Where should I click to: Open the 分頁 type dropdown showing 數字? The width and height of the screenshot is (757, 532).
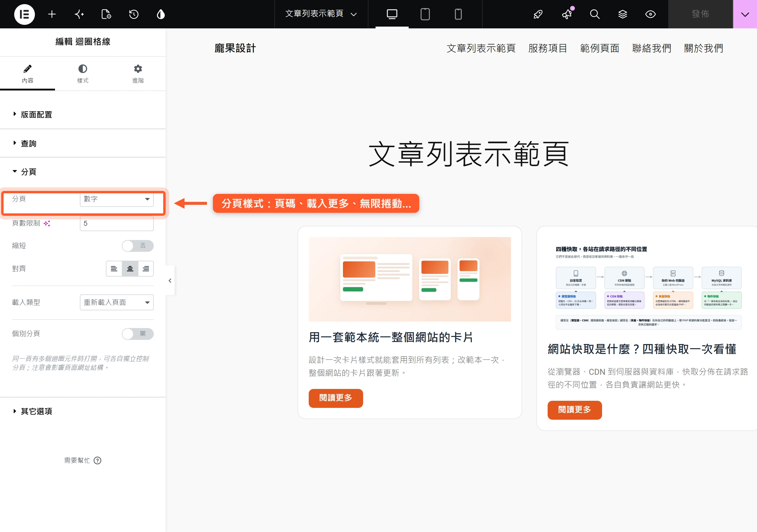(117, 199)
